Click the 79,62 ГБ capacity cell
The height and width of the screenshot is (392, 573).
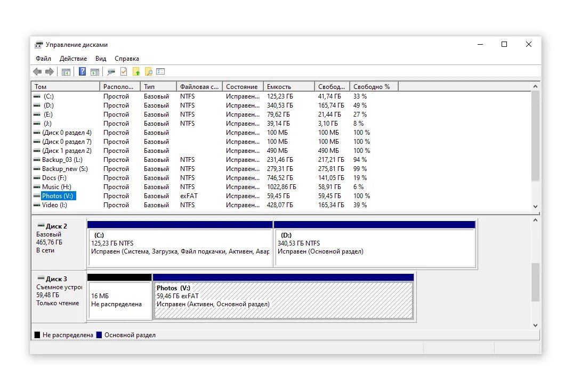click(x=278, y=115)
